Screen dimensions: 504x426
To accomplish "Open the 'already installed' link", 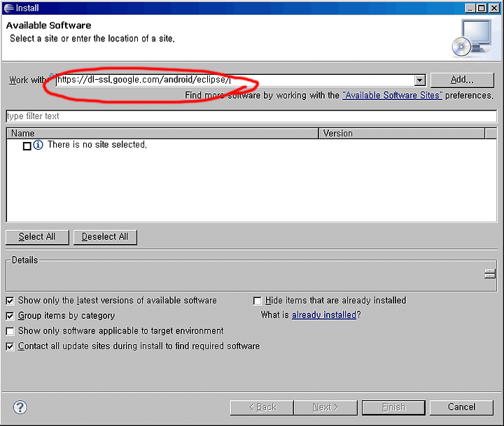I will point(324,315).
